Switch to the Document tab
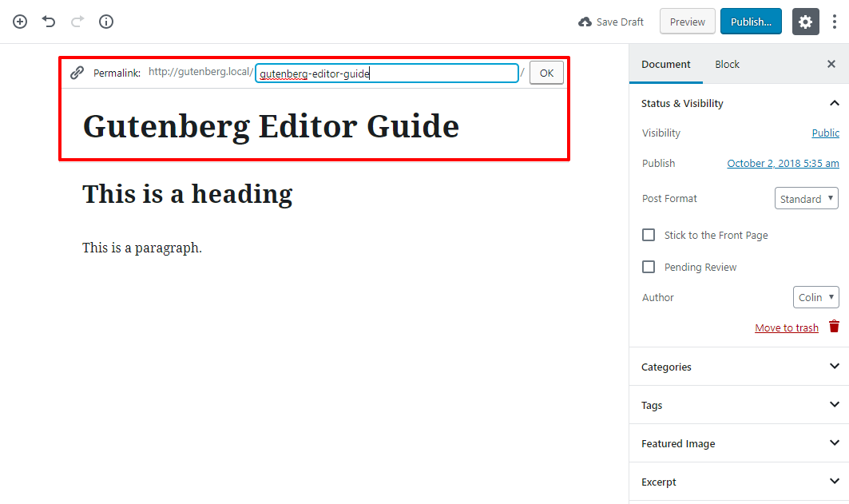Screen dimensions: 849x504 pyautogui.click(x=666, y=65)
